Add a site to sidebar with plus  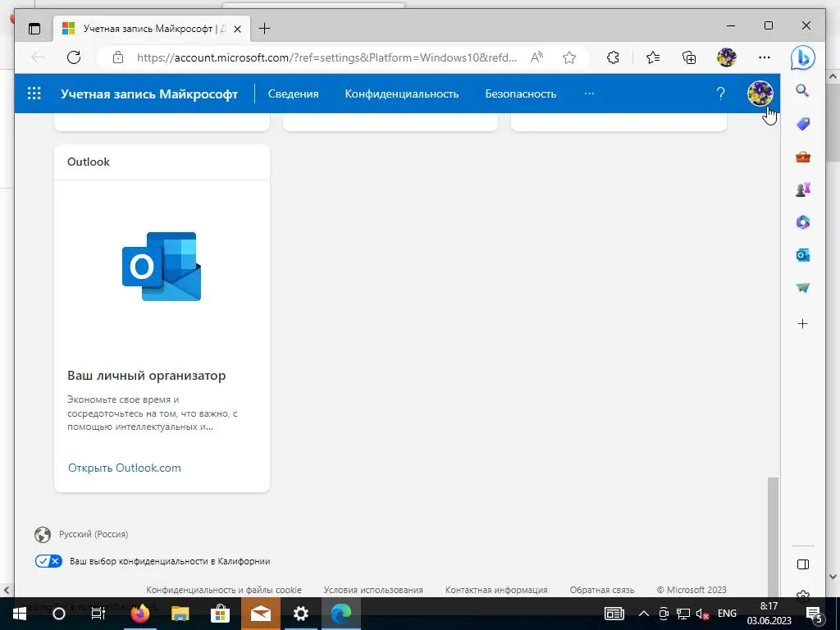tap(802, 323)
